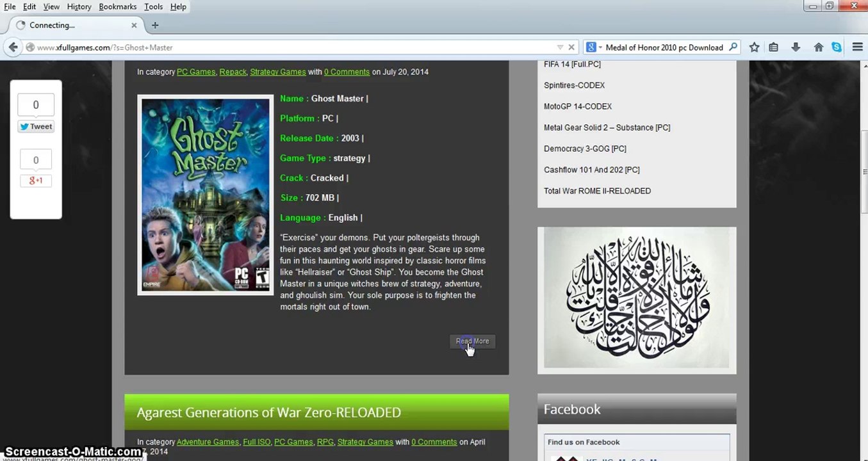Click Read More on Ghost Master post

tap(472, 341)
